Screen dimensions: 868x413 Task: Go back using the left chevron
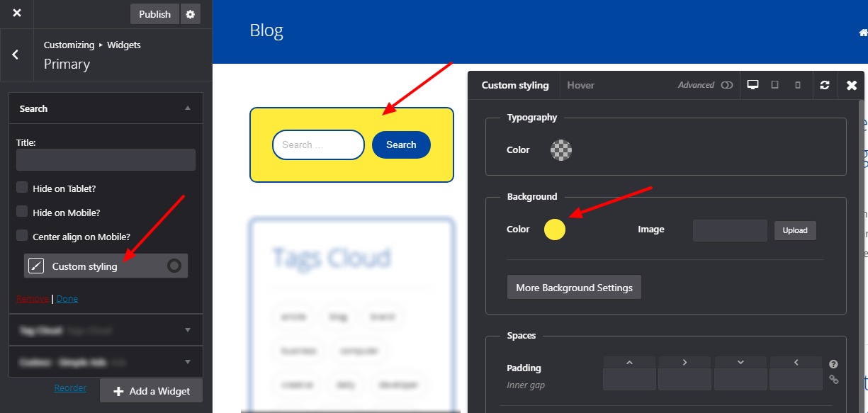16,55
